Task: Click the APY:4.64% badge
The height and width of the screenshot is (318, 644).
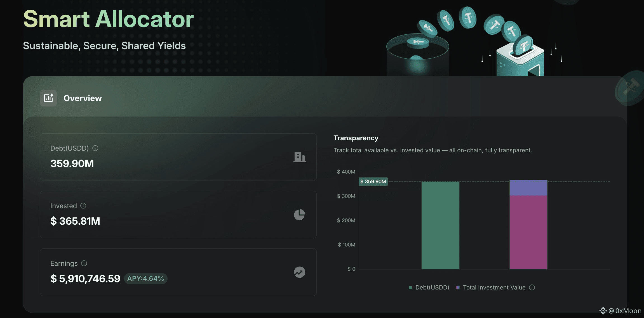Action: click(x=145, y=279)
